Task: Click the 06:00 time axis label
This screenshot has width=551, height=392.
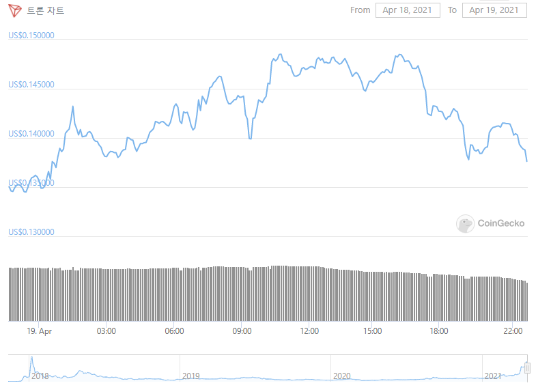Action: point(174,331)
